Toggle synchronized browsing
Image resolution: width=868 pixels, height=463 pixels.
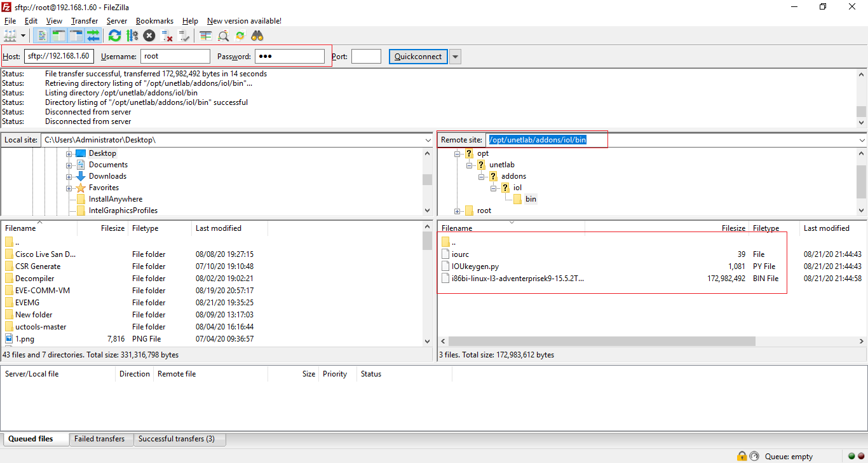tap(240, 36)
